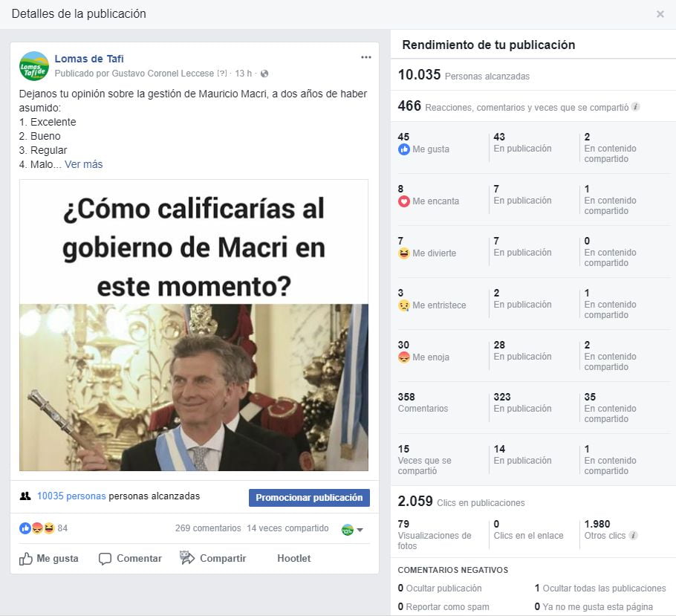Click the Comentar button
Screen dimensions: 676x616
[x=130, y=558]
